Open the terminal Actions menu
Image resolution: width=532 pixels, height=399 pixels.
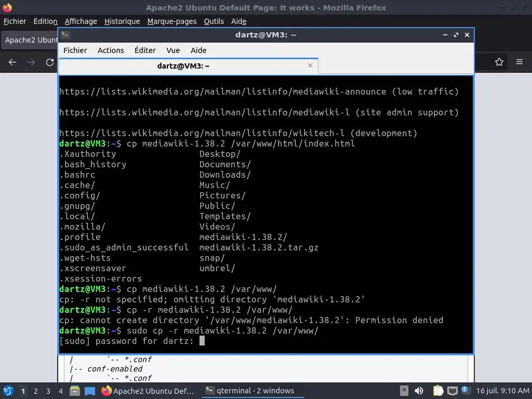pos(111,50)
